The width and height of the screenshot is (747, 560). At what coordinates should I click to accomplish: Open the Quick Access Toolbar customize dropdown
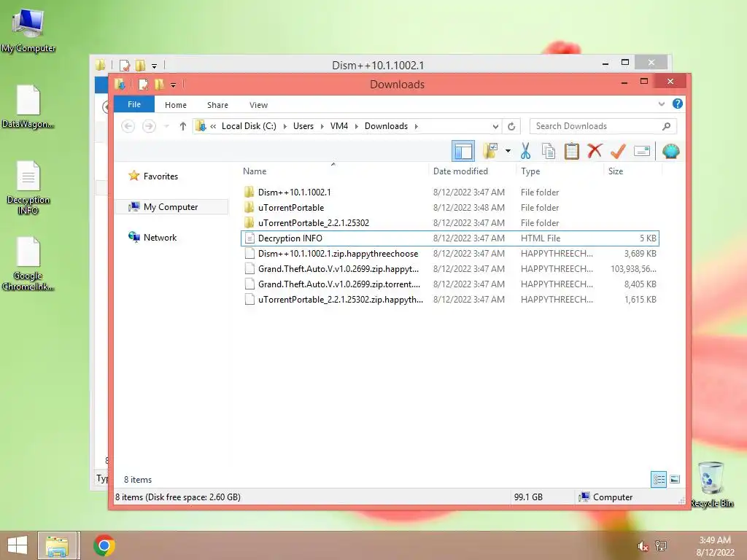point(174,85)
